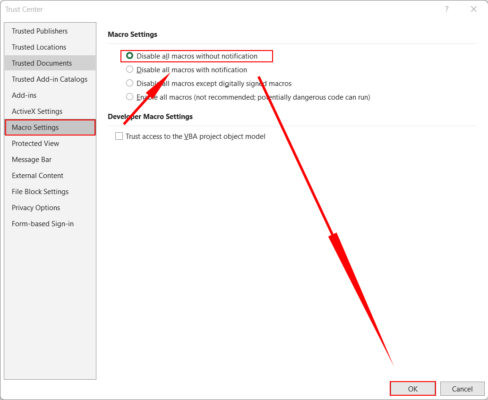
Task: Go to Message Bar settings
Action: point(50,159)
